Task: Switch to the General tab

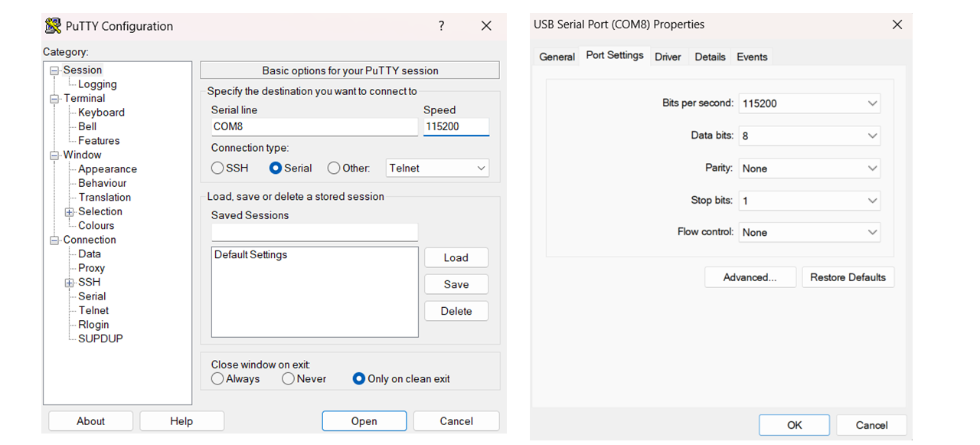Action: [x=557, y=57]
